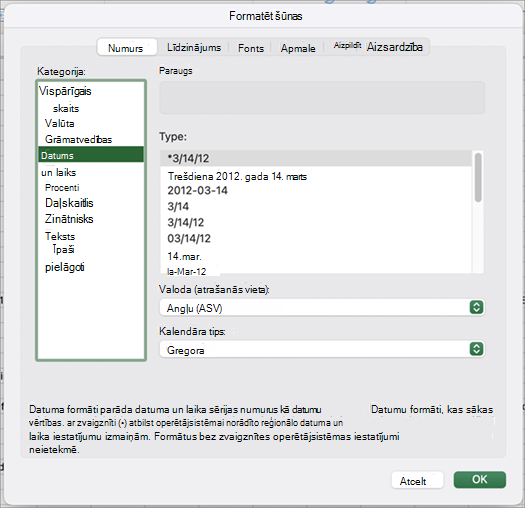This screenshot has width=525, height=508.
Task: Select the Numurs tab
Action: coord(126,48)
